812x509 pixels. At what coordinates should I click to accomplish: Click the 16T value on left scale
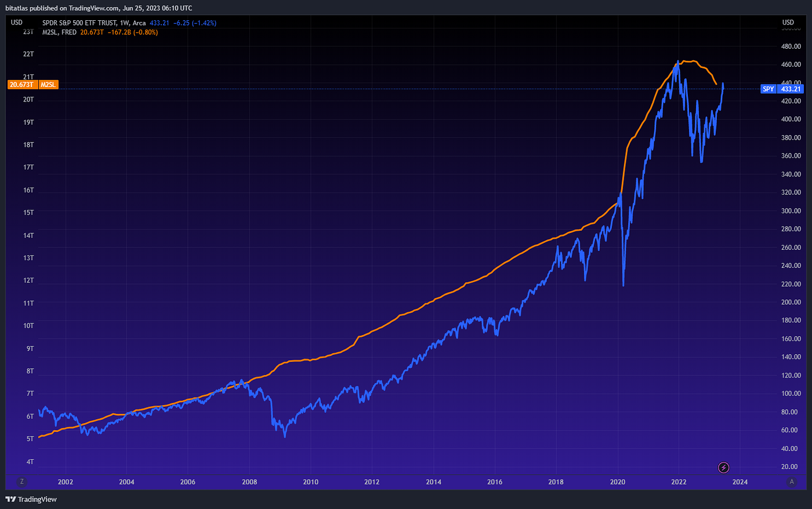(x=28, y=190)
